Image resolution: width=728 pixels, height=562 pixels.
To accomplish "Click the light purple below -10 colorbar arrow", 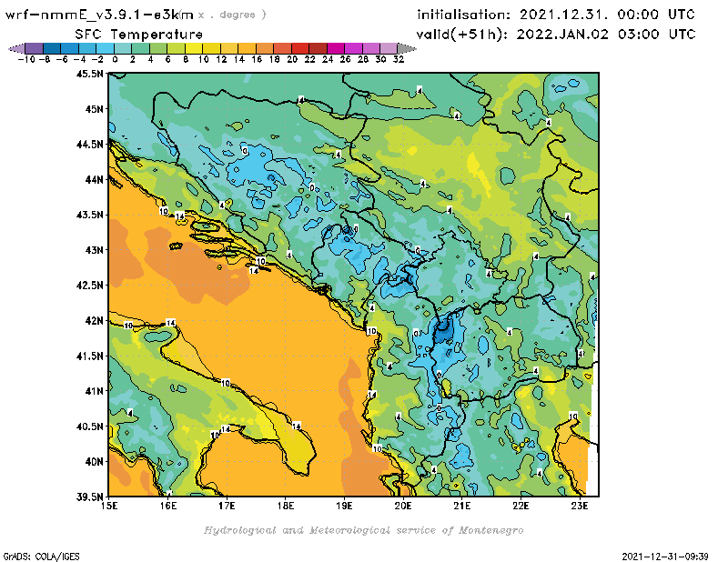I will tap(16, 48).
